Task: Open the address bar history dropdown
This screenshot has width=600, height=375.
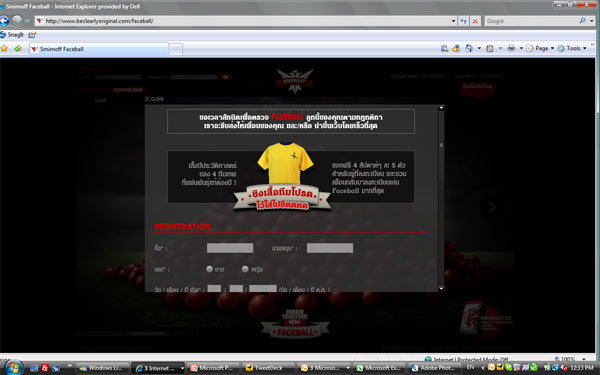Action: (453, 21)
